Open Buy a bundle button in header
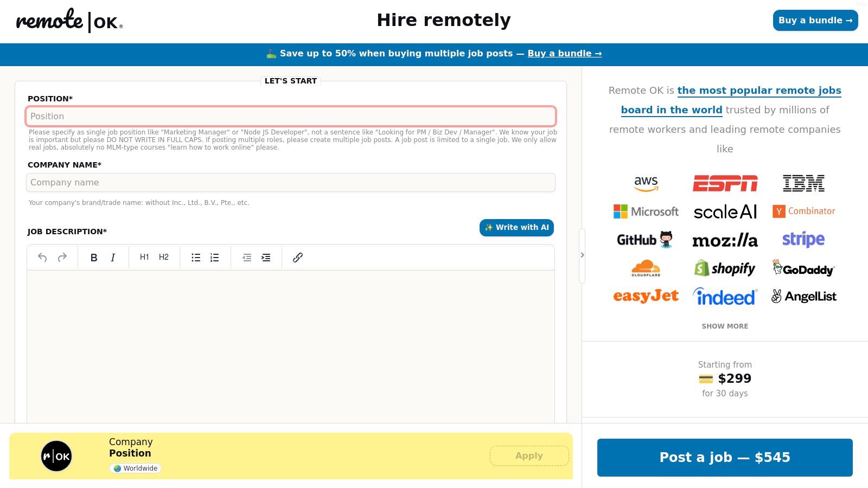The width and height of the screenshot is (868, 488). 815,21
